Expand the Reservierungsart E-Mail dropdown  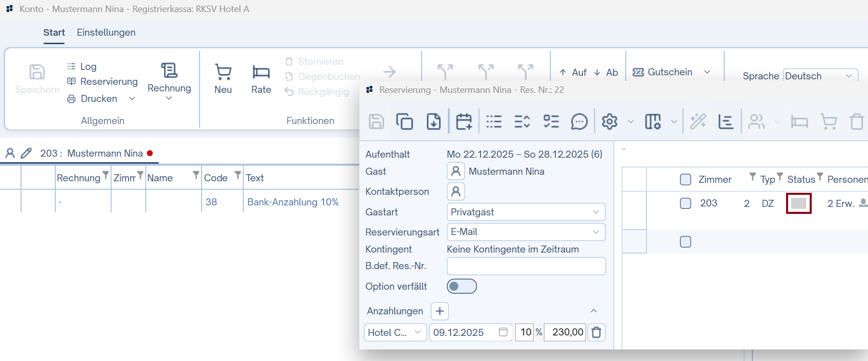coord(526,232)
